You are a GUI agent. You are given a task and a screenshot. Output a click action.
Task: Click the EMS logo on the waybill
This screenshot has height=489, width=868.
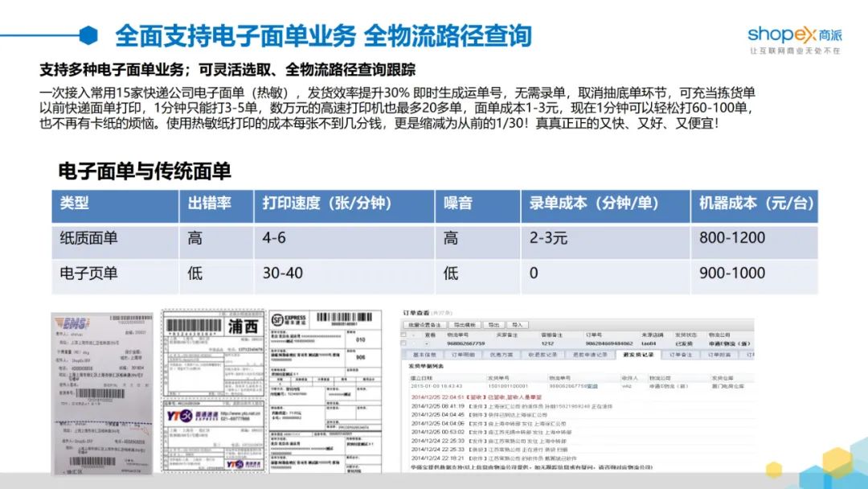click(x=74, y=323)
